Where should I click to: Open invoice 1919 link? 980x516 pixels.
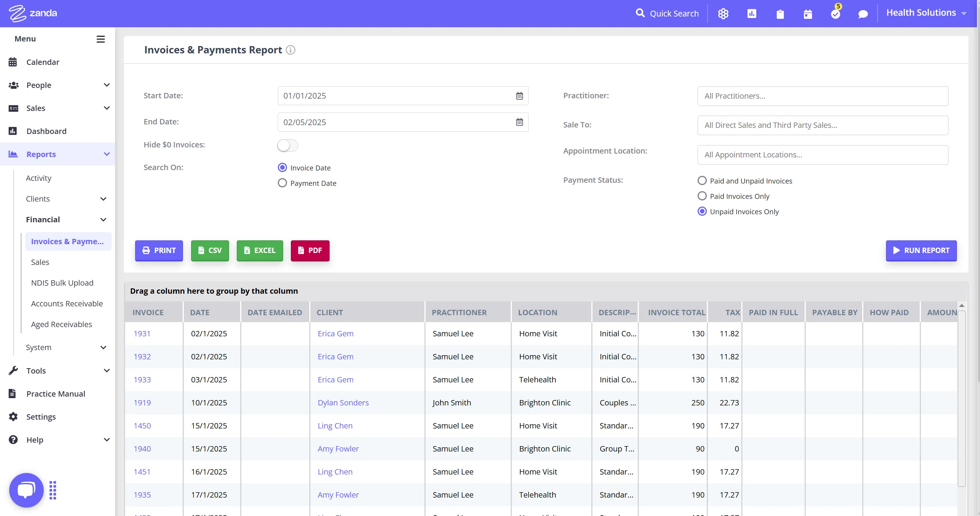[142, 403]
